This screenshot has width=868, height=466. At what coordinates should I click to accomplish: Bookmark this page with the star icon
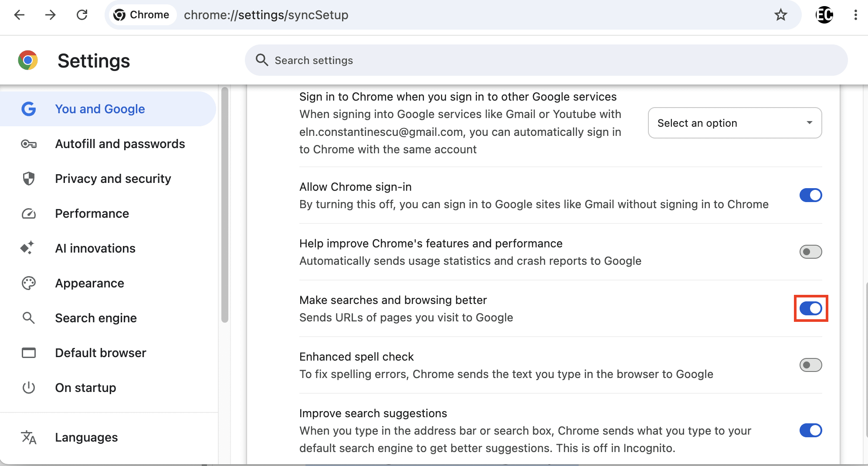coord(780,15)
